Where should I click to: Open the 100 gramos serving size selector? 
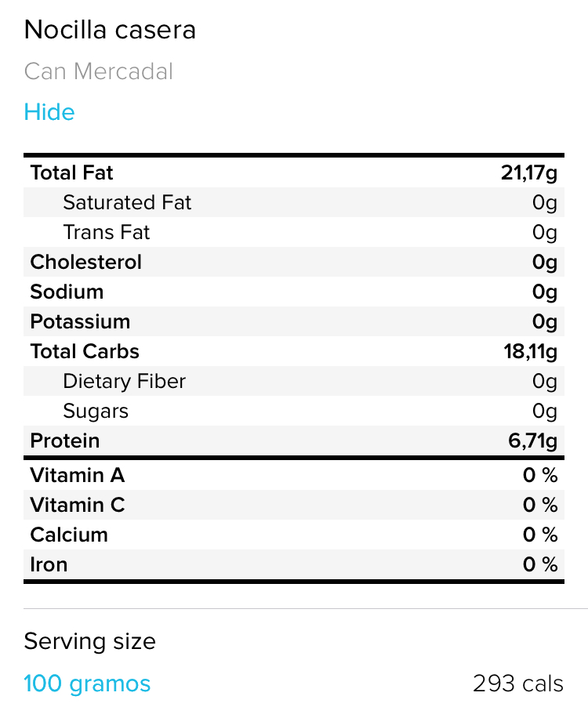tap(87, 683)
